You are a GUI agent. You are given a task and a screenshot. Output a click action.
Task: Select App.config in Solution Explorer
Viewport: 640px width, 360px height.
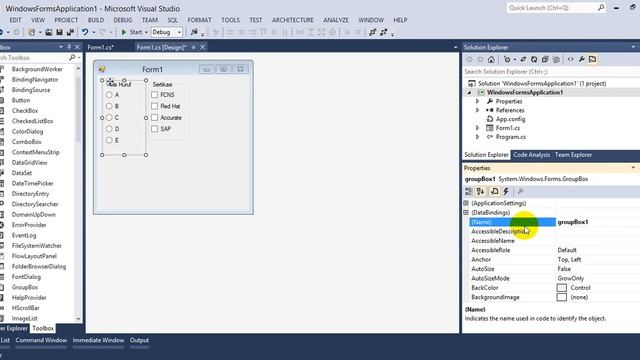[510, 119]
